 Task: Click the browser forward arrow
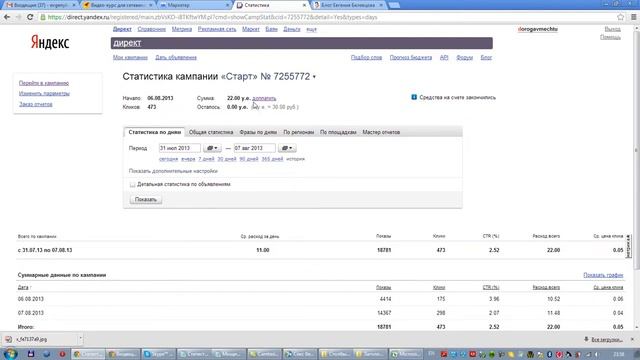click(x=18, y=17)
